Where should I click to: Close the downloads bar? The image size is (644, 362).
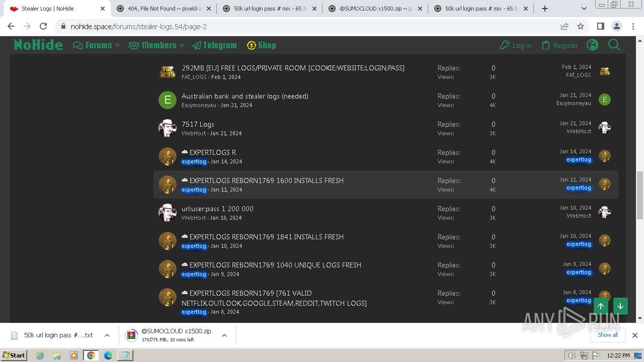pos(635,335)
